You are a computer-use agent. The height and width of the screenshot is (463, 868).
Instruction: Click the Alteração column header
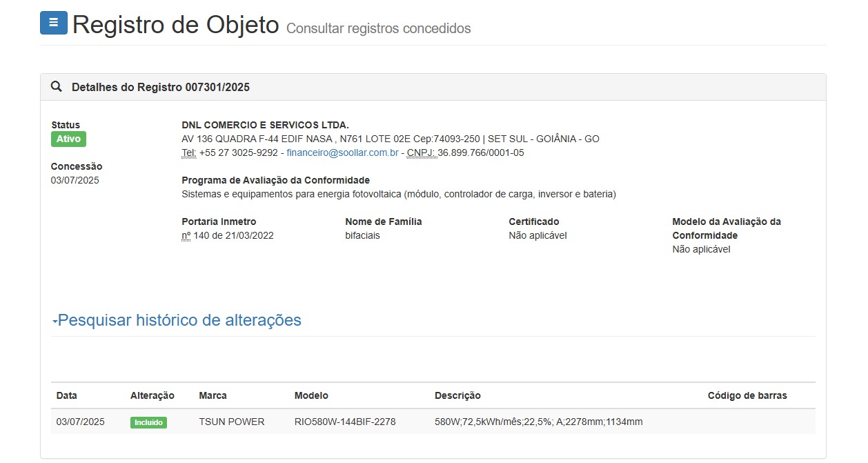click(x=152, y=395)
